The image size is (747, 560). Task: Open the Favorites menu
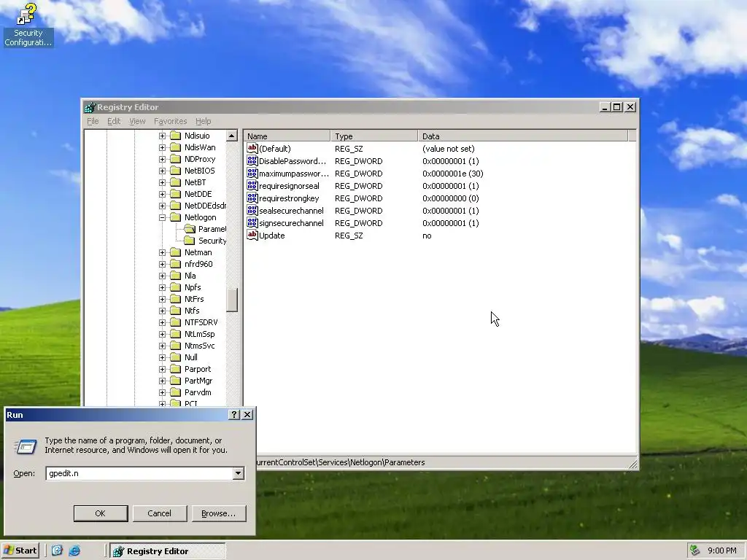(x=170, y=121)
